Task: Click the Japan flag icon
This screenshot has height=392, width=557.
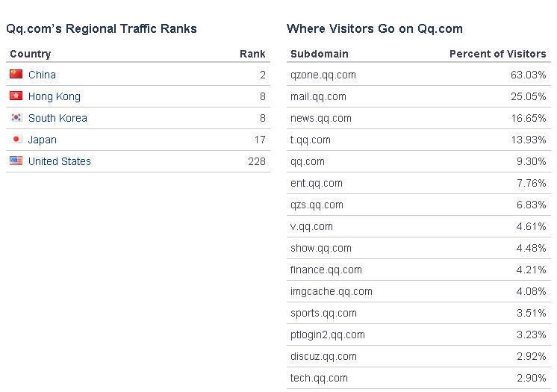Action: coord(16,139)
